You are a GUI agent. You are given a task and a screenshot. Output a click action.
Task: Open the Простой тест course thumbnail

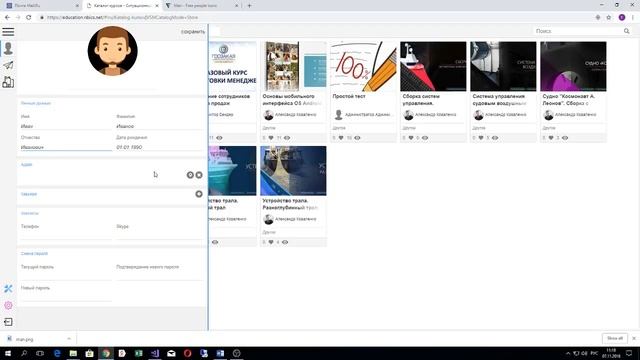pyautogui.click(x=363, y=66)
